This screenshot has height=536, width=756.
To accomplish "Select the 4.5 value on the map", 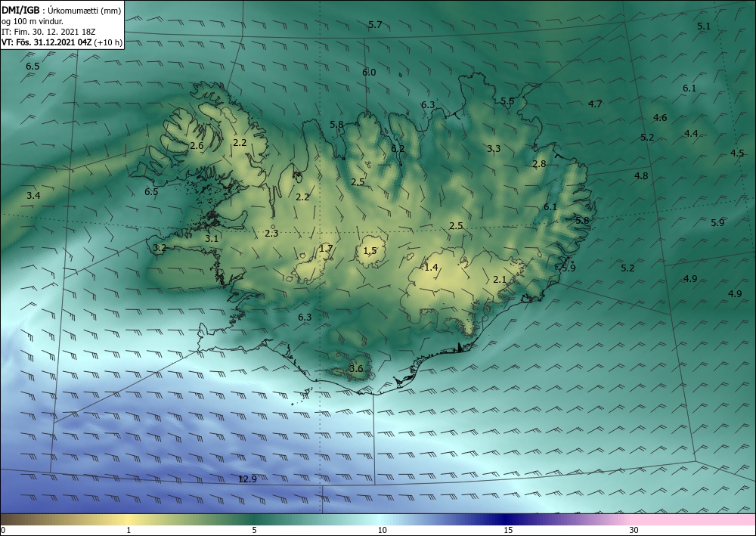I will pyautogui.click(x=737, y=153).
